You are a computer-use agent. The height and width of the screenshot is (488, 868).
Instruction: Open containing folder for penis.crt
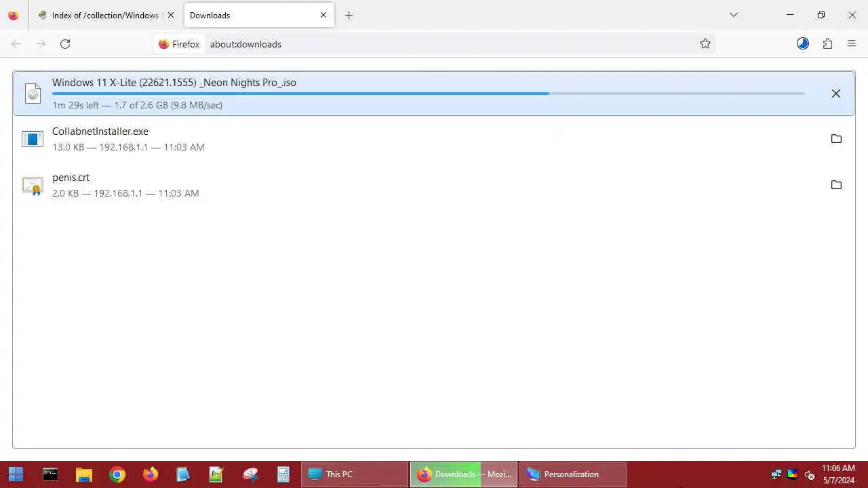pos(836,185)
